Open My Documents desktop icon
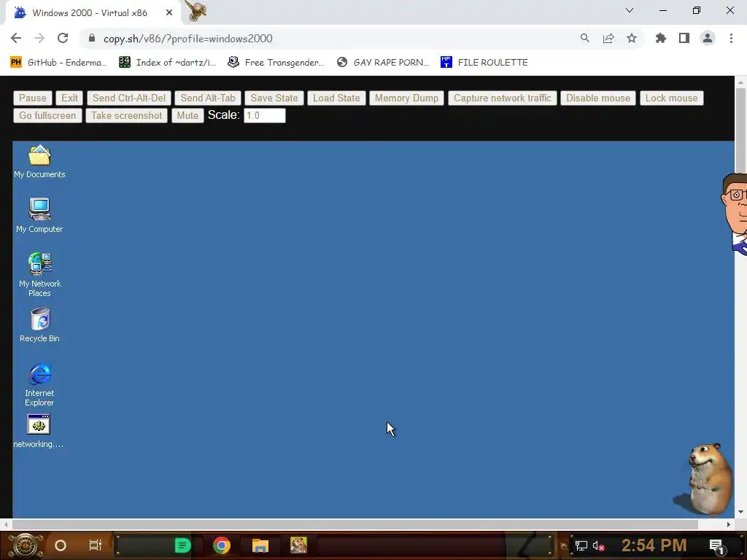The image size is (747, 560). click(x=39, y=162)
